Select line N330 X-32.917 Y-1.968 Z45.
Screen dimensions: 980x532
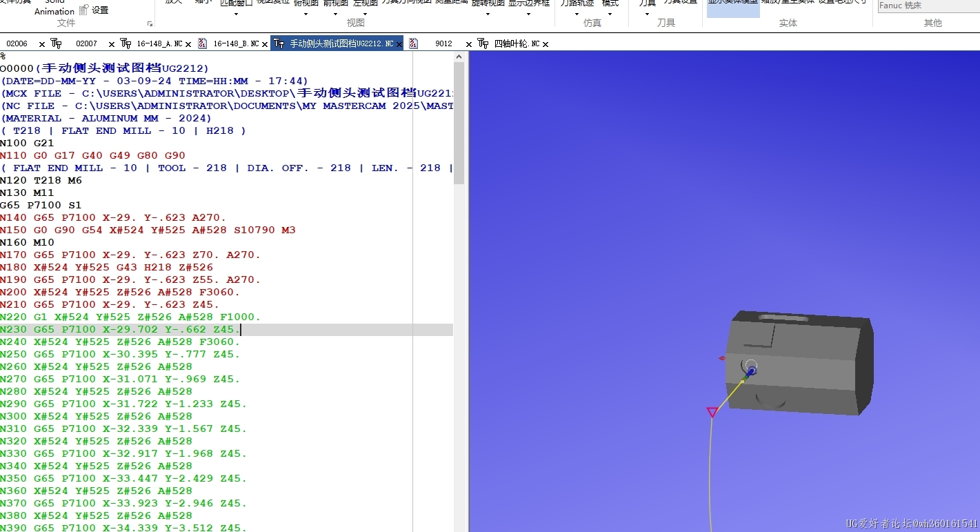coord(123,454)
